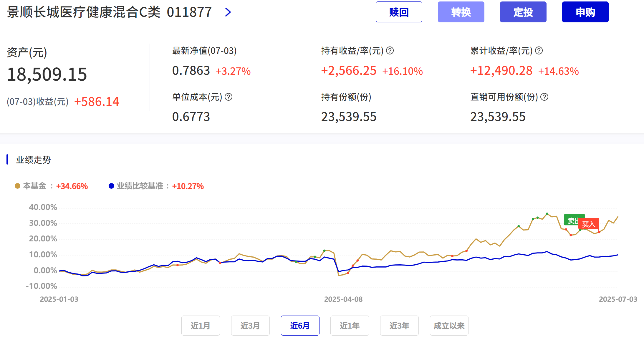Select the 成立以来 period tab
Screen dimensions: 644x345
[x=449, y=326]
